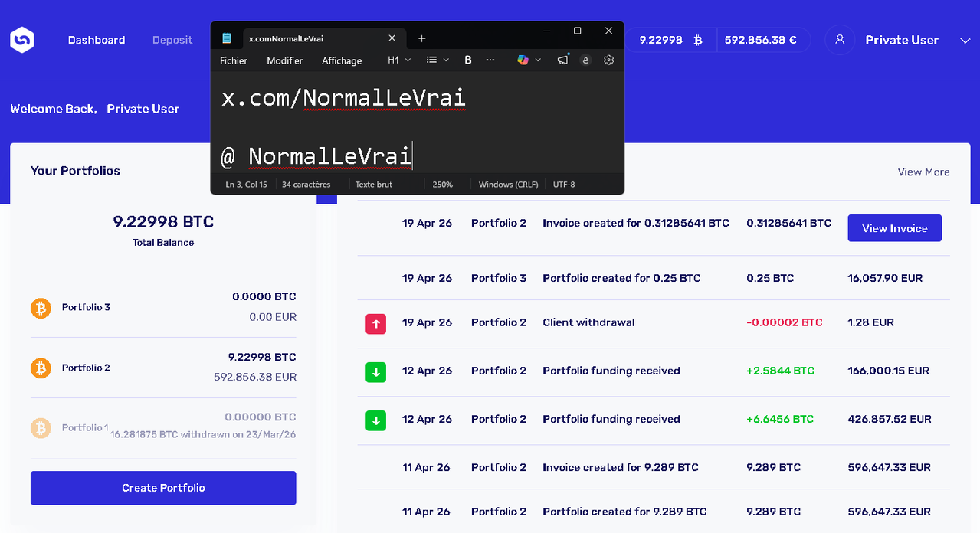Click the Copilot icon in Notepad

523,60
